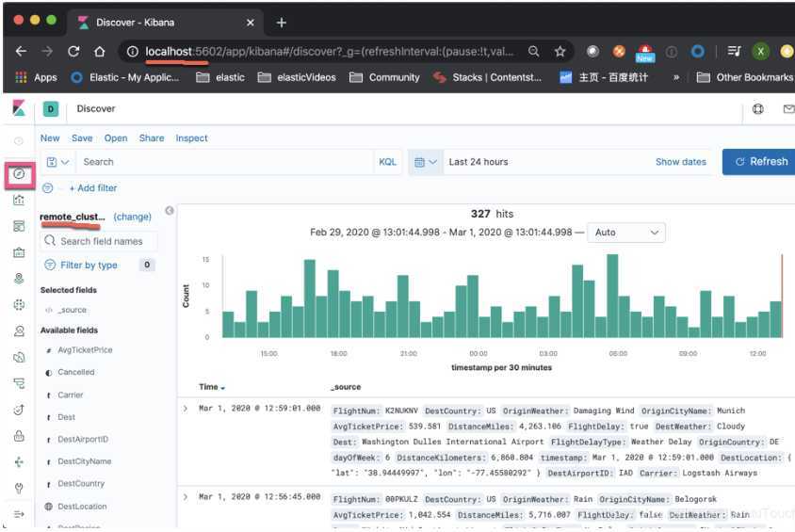The width and height of the screenshot is (795, 532).
Task: Open the mail newsfeed icon
Action: (788, 108)
